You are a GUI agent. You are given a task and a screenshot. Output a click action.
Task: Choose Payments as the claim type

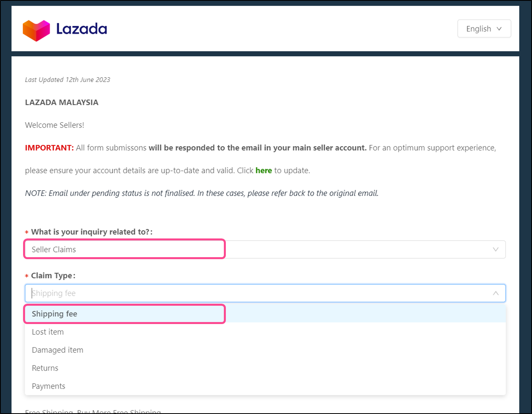coord(49,386)
